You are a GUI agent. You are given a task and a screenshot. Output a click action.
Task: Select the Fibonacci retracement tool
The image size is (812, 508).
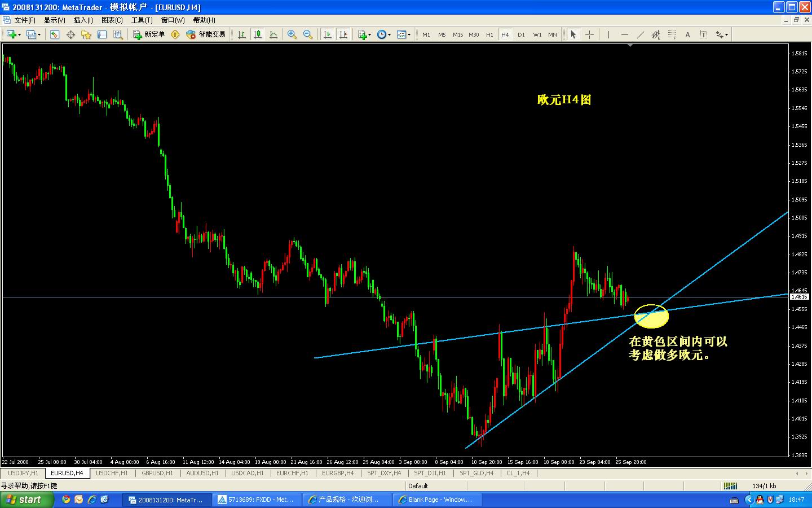point(672,34)
